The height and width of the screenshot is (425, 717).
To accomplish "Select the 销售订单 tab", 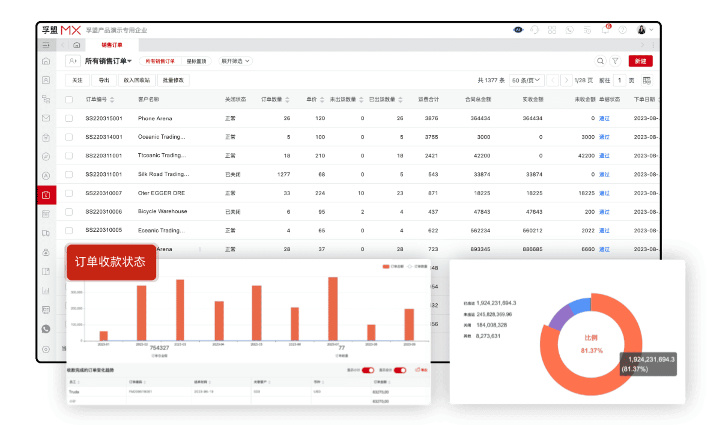I will [x=112, y=45].
